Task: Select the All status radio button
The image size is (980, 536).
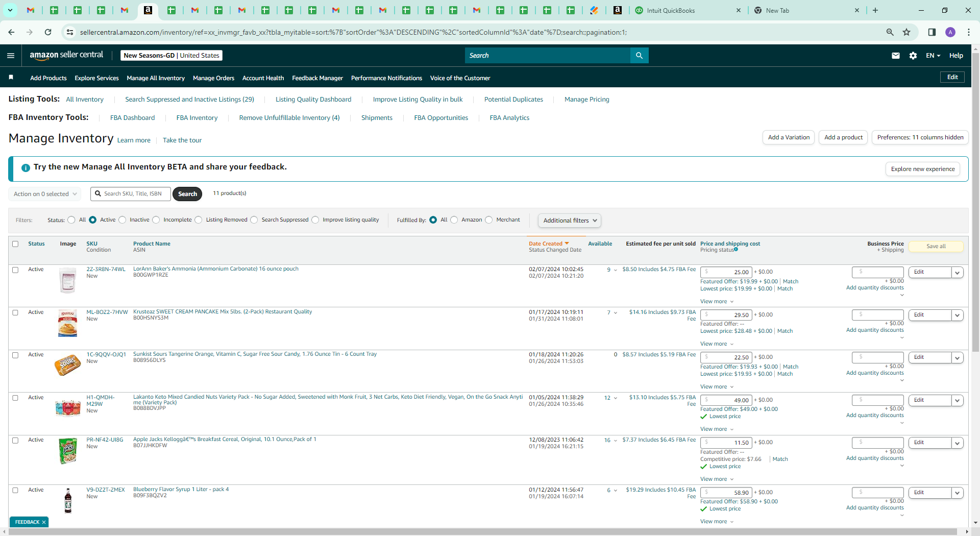Action: pos(71,220)
